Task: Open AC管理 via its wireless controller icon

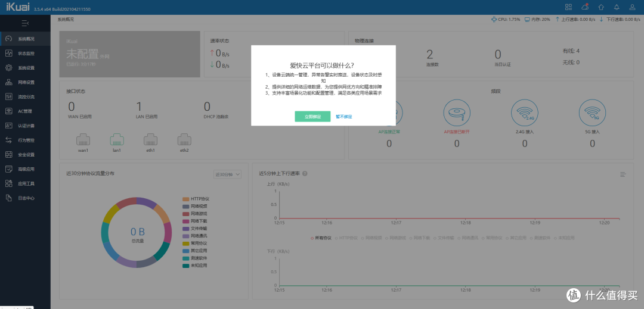Action: click(x=8, y=111)
